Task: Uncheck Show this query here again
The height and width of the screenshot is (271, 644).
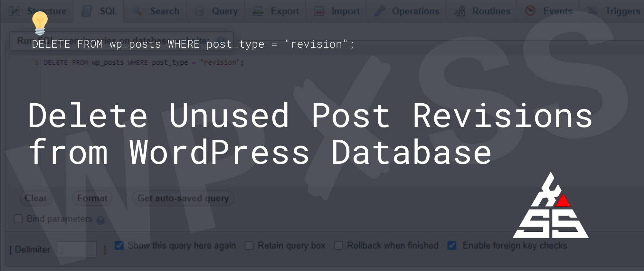Action: [119, 246]
